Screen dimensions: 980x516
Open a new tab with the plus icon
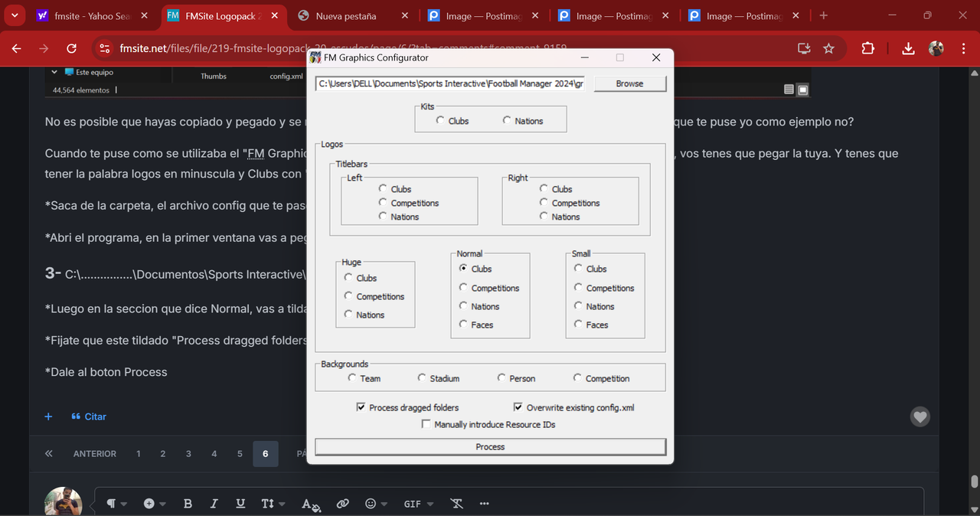823,15
